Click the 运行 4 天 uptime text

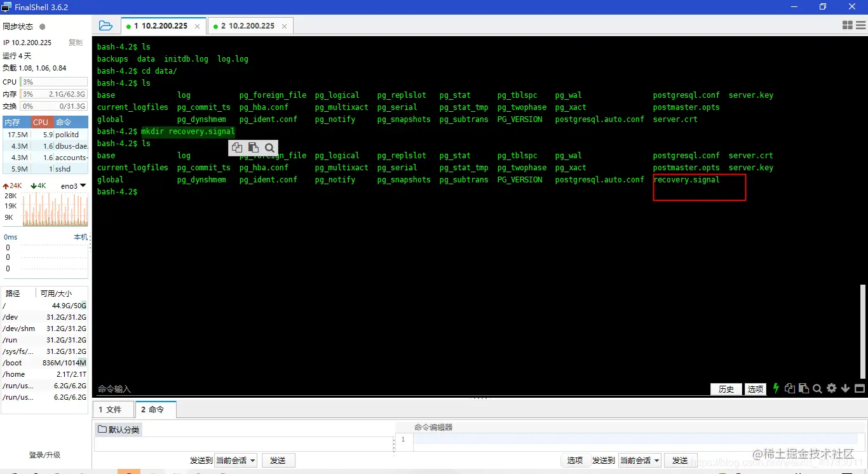tap(17, 56)
